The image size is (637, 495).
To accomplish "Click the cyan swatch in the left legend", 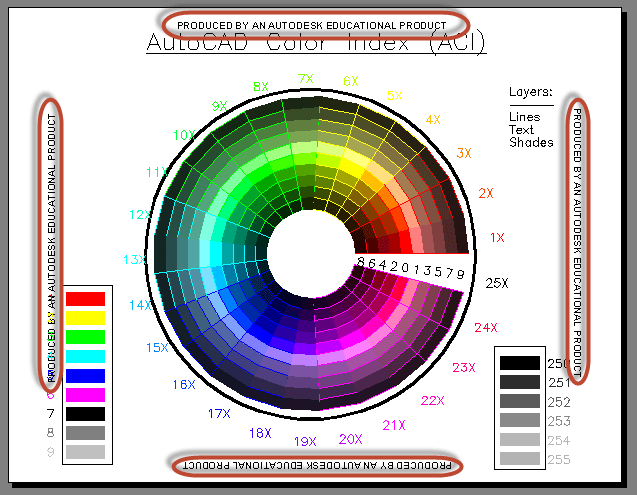I will click(85, 356).
